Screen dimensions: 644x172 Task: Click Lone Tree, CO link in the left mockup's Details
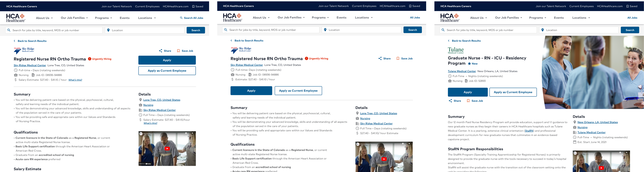(x=162, y=100)
